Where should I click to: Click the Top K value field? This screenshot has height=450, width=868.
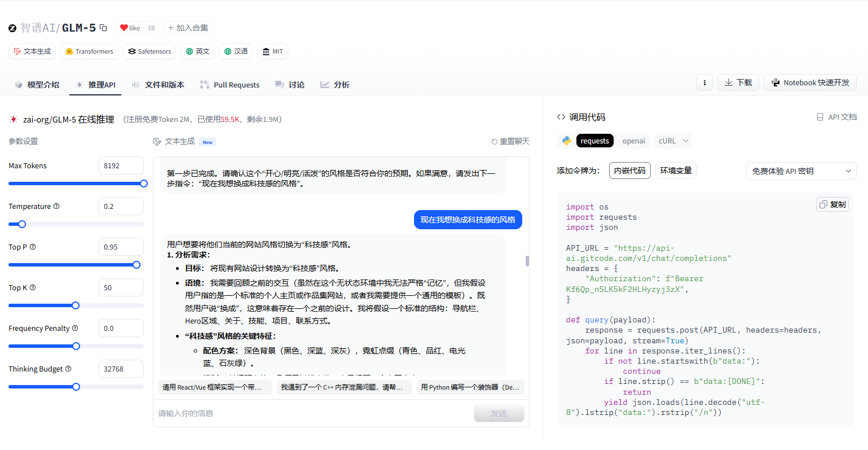coord(121,287)
